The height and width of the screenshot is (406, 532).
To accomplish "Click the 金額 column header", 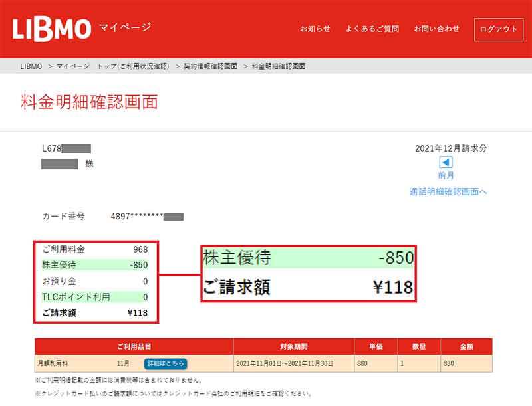I will pos(467,346).
